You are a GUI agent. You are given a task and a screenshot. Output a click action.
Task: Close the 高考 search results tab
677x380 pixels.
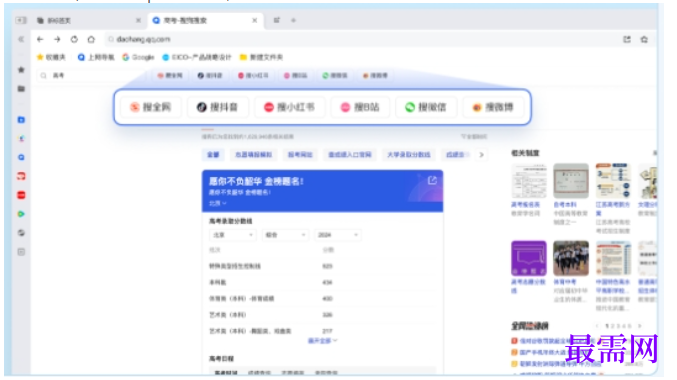(x=255, y=20)
